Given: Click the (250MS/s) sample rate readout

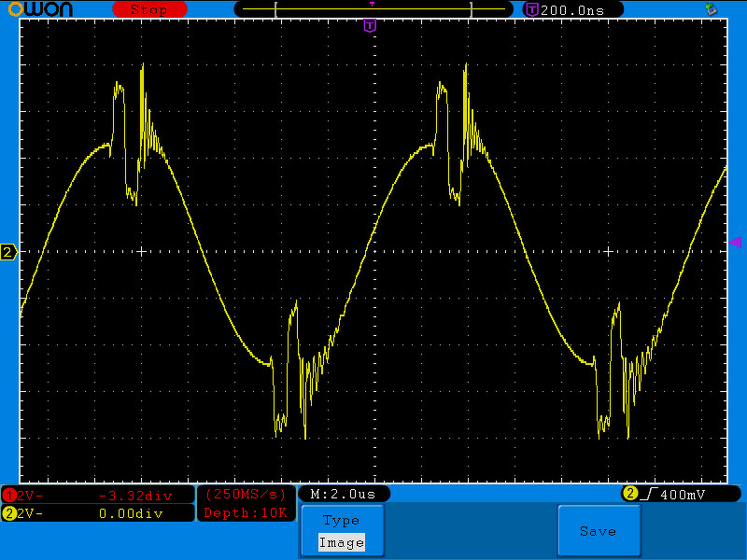Looking at the screenshot, I should click(246, 495).
